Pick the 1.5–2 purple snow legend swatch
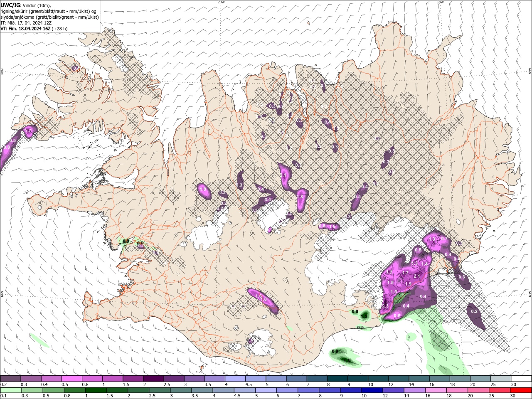Image resolution: width=532 pixels, height=399 pixels. (x=133, y=378)
